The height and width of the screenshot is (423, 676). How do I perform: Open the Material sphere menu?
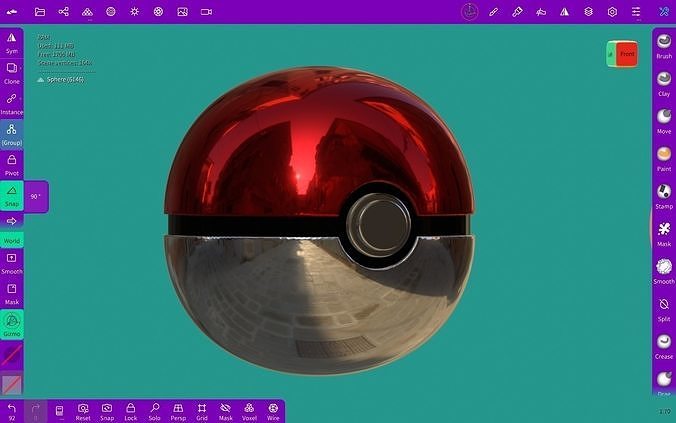click(x=111, y=12)
